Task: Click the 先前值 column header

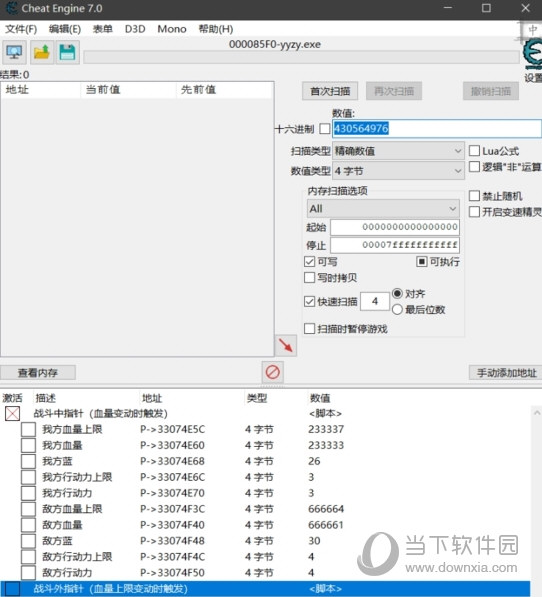Action: pos(225,90)
